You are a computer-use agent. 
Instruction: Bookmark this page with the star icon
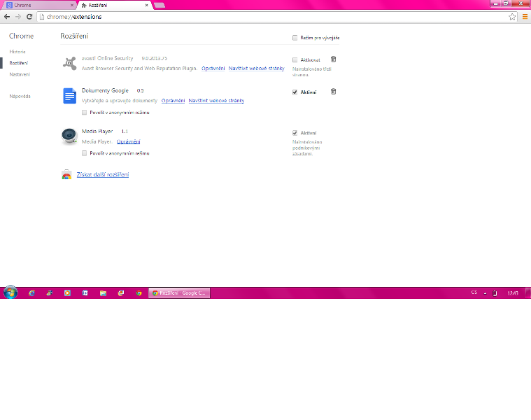tap(513, 16)
